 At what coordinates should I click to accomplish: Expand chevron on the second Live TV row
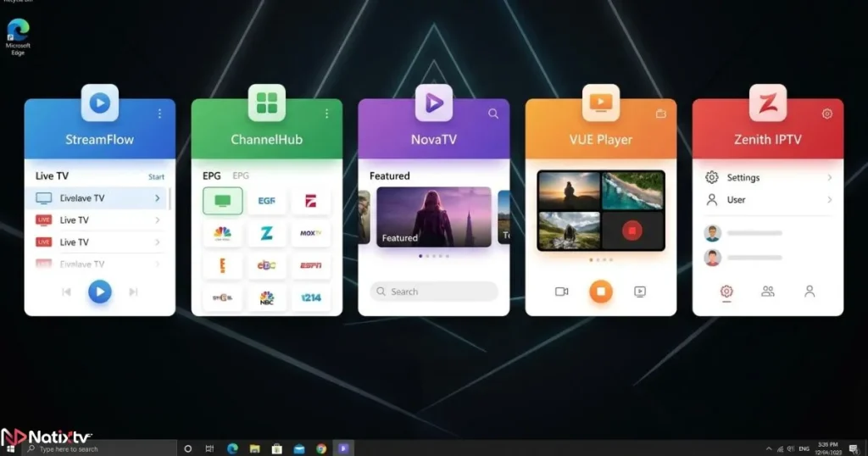point(157,220)
